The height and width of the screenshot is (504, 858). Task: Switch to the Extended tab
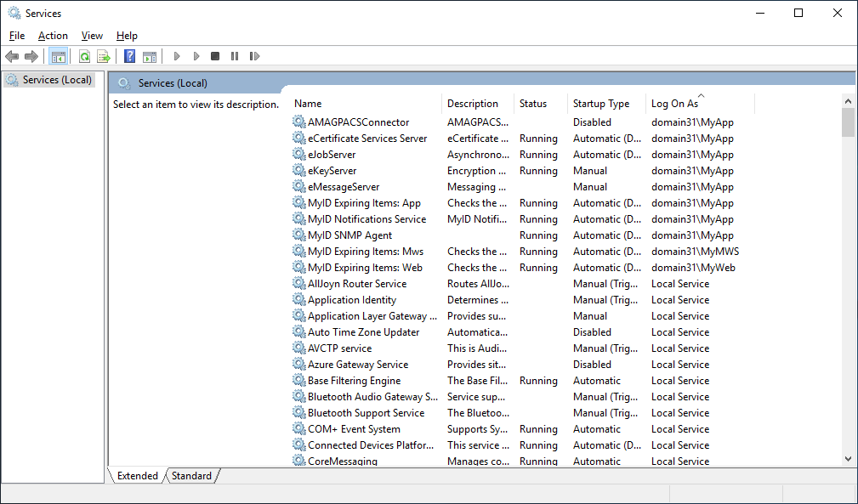tap(138, 476)
